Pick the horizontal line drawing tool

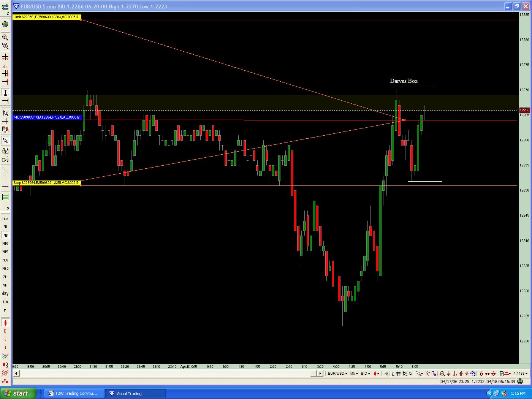[5, 187]
